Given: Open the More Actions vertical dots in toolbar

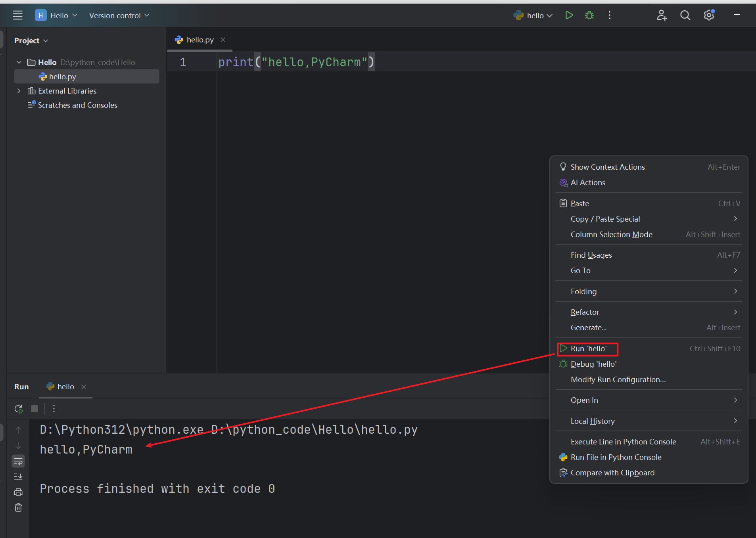Looking at the screenshot, I should (610, 15).
